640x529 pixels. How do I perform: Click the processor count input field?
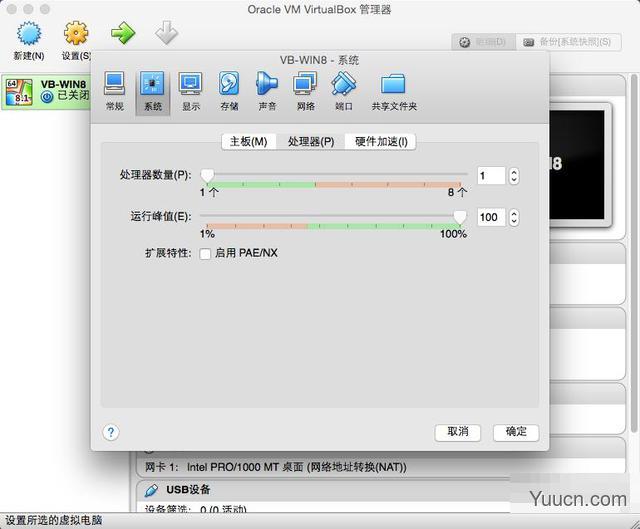[x=491, y=176]
